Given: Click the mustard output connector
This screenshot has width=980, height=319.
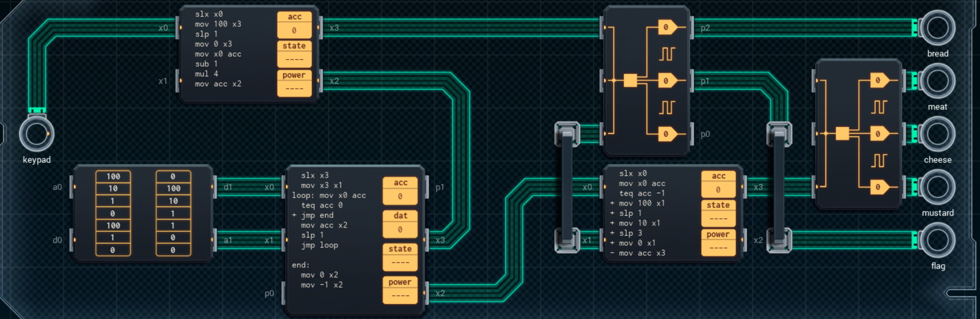Looking at the screenshot, I should coord(937,188).
